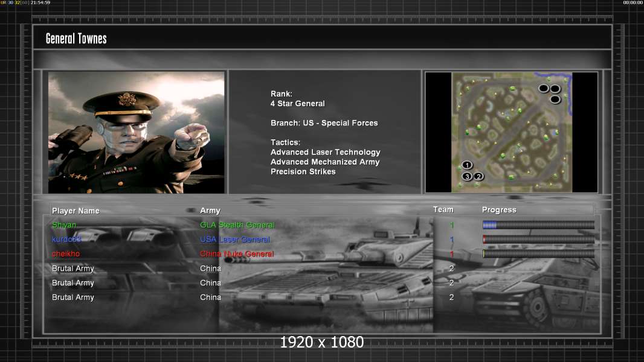This screenshot has height=362, width=644.
Task: Click 'Branch: US - Special Forces' text
Action: [x=324, y=123]
